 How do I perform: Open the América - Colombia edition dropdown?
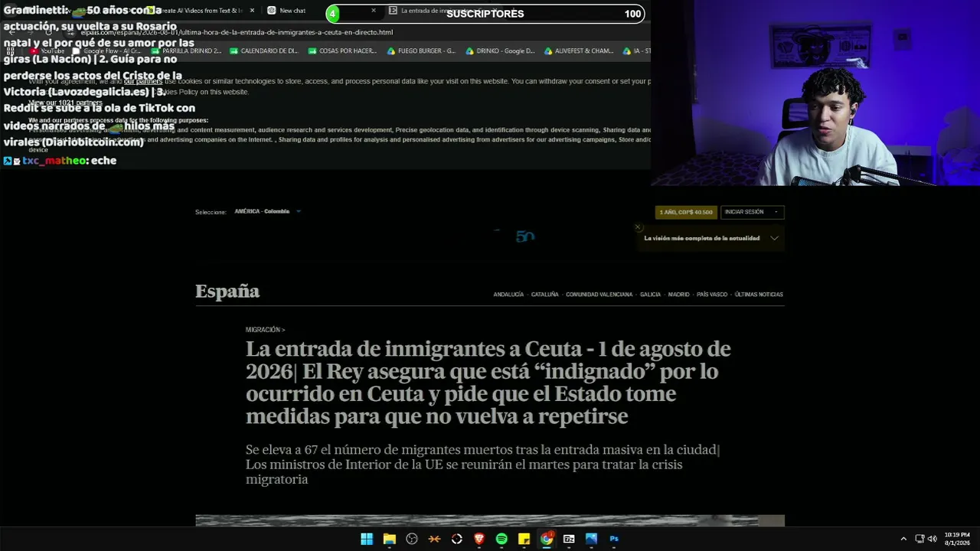click(267, 211)
